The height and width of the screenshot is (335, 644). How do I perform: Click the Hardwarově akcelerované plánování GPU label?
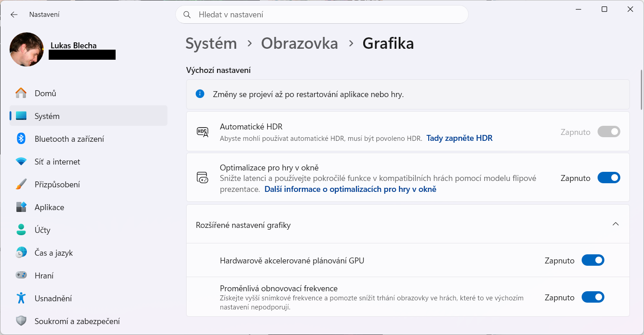pyautogui.click(x=292, y=261)
